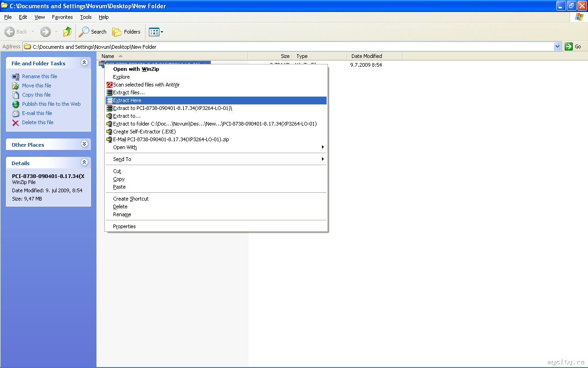The image size is (588, 368).
Task: Click the Publish to Web globe icon
Action: (x=16, y=104)
